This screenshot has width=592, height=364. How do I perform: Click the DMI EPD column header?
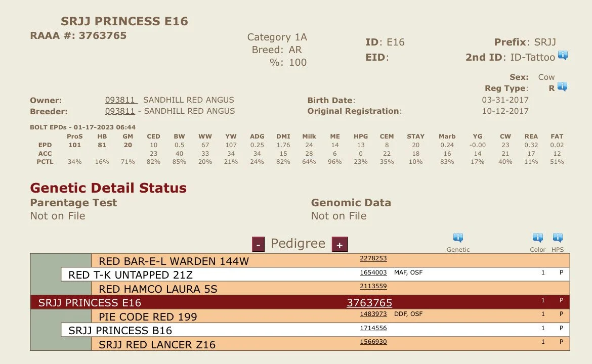(x=283, y=136)
